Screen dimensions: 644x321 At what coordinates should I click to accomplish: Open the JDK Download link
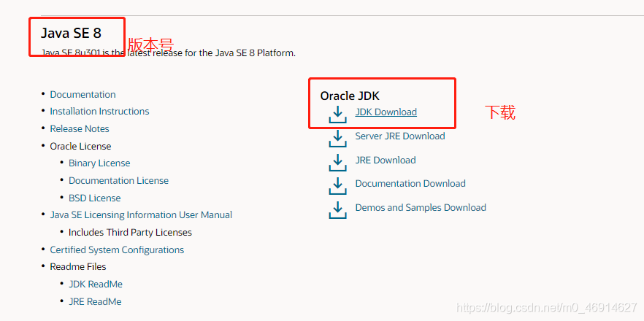coord(386,112)
